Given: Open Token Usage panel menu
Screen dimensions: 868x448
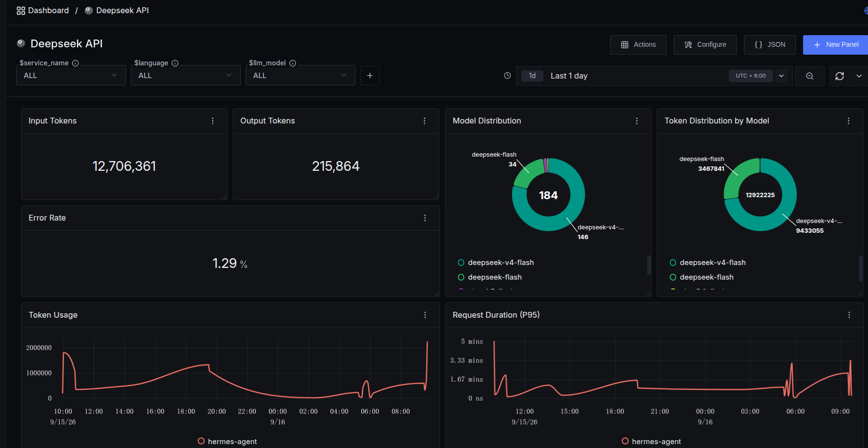Looking at the screenshot, I should (x=425, y=315).
